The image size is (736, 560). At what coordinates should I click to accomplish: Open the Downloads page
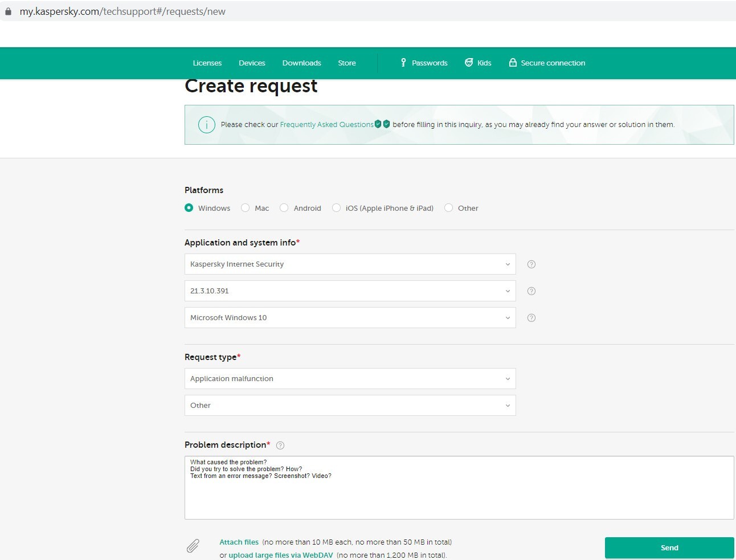pos(302,63)
